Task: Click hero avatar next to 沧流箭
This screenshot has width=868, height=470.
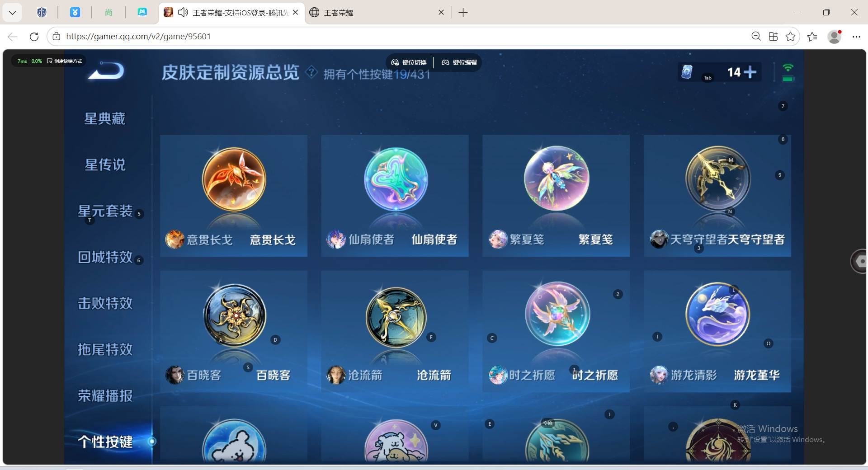Action: 336,375
